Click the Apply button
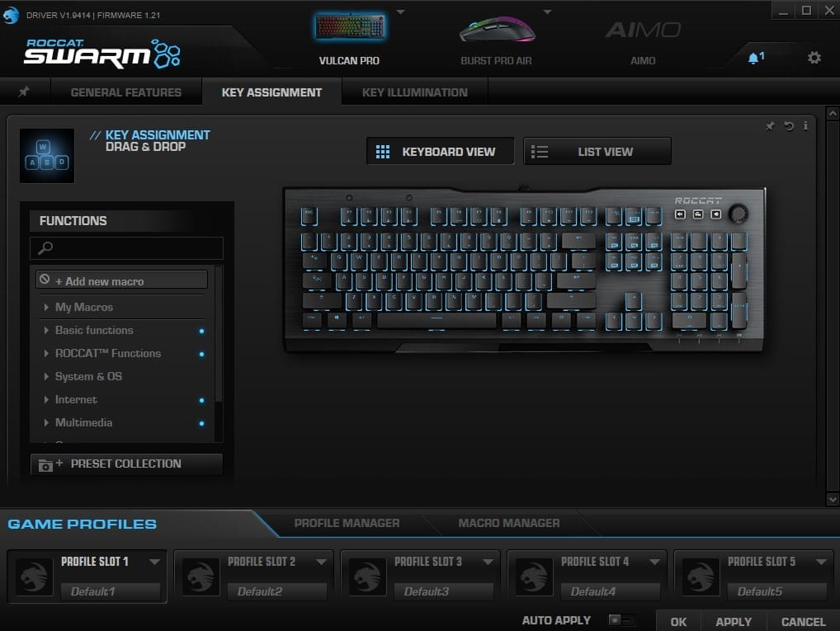 click(x=733, y=621)
